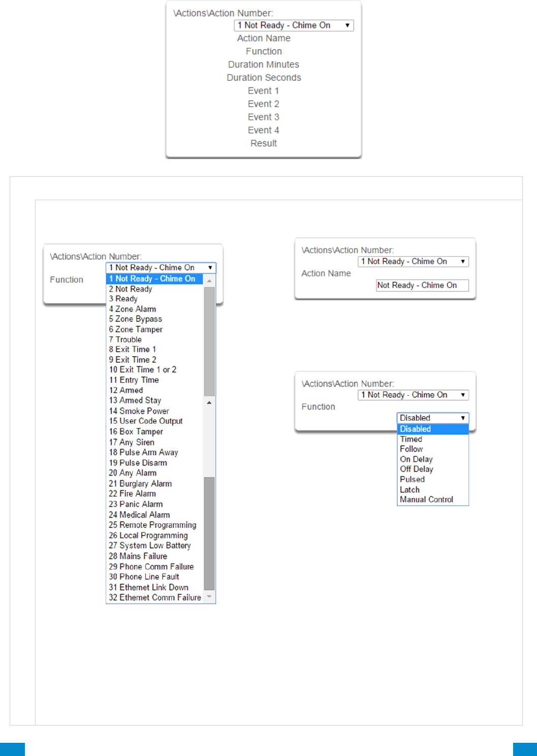Choose option 26 Local Programming
537x756 pixels.
(154, 535)
